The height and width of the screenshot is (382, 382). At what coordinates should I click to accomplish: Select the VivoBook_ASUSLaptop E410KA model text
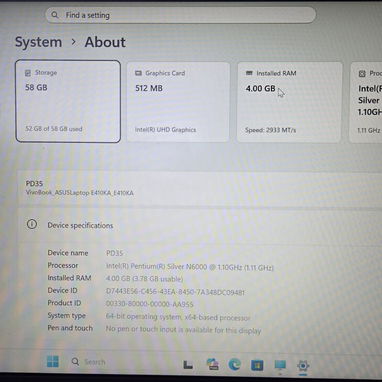pyautogui.click(x=79, y=193)
